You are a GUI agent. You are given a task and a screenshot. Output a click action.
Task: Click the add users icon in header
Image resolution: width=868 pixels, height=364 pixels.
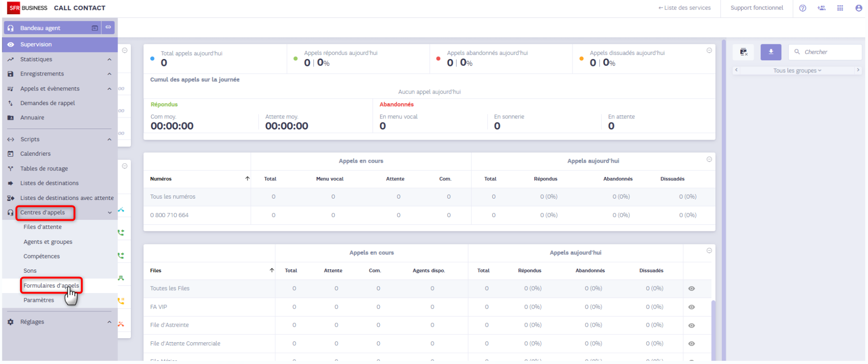(x=821, y=8)
